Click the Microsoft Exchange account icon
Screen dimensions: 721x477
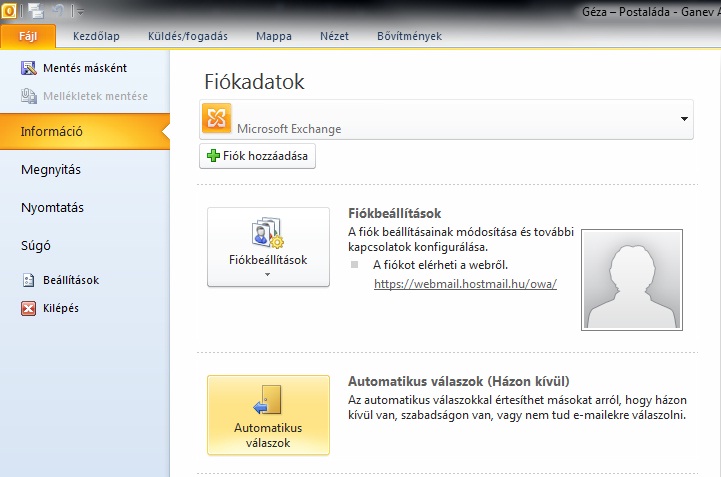217,118
